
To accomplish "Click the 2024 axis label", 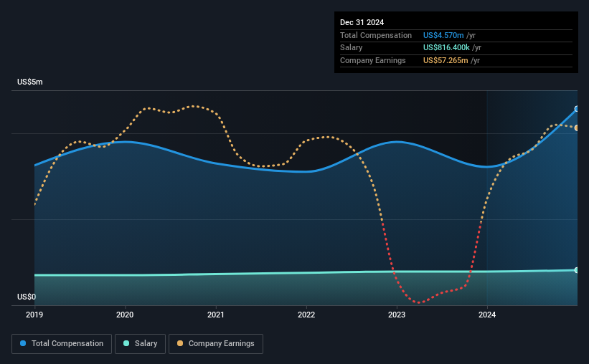I will (x=487, y=315).
